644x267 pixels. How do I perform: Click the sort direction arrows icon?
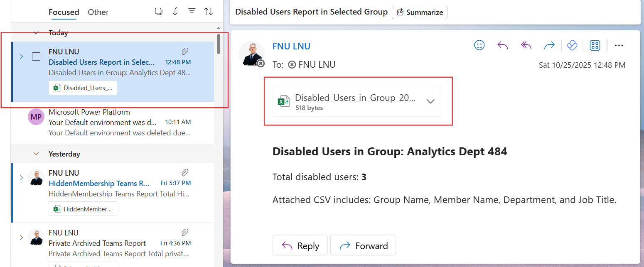pos(209,12)
